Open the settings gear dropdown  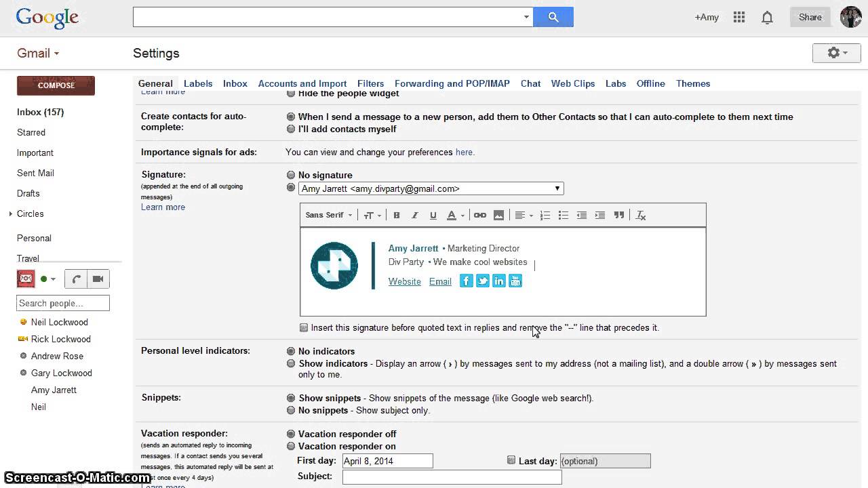coord(836,53)
